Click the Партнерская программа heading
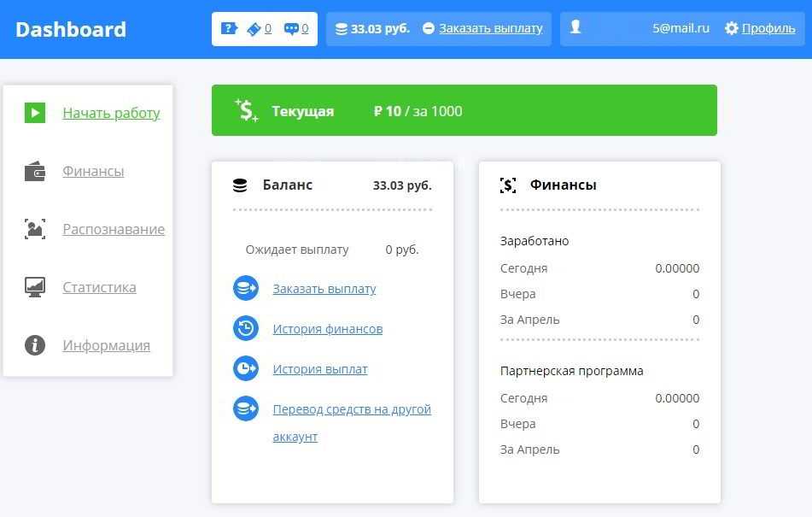 coord(572,371)
